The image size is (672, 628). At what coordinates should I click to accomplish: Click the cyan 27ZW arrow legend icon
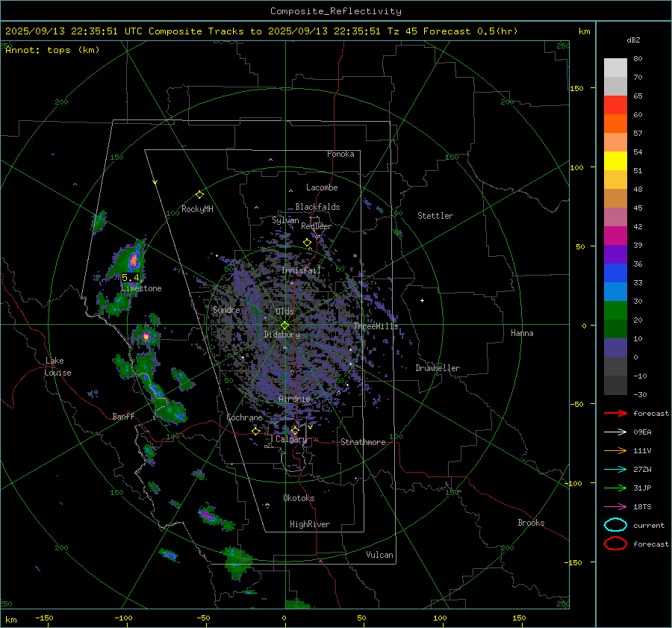[x=615, y=470]
